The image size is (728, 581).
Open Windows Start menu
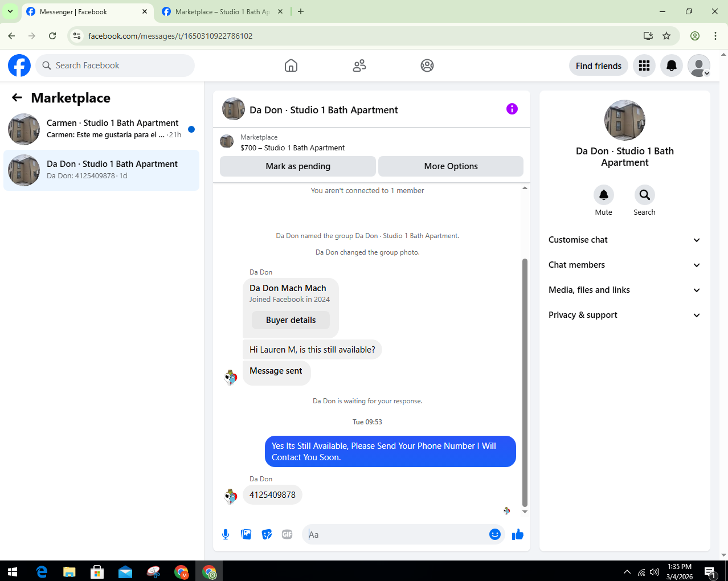point(13,571)
